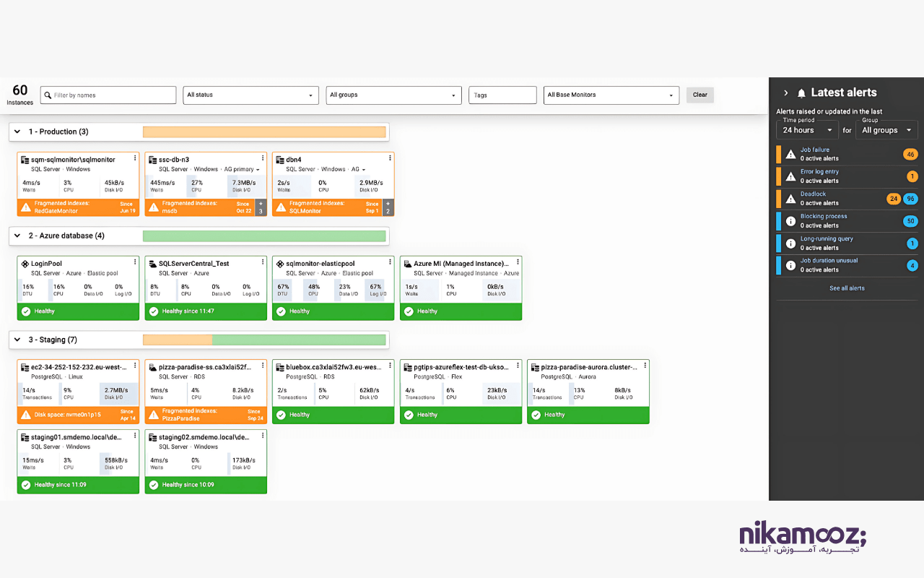Open kebab menu on dbn4 card

pyautogui.click(x=390, y=158)
